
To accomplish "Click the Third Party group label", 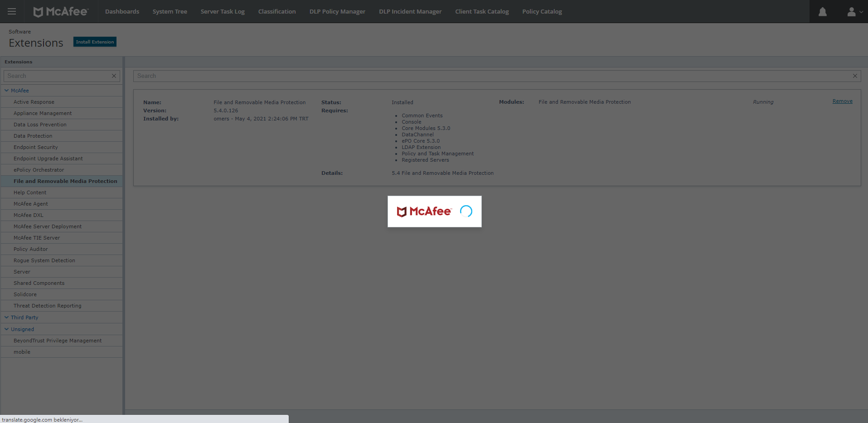I will [24, 317].
